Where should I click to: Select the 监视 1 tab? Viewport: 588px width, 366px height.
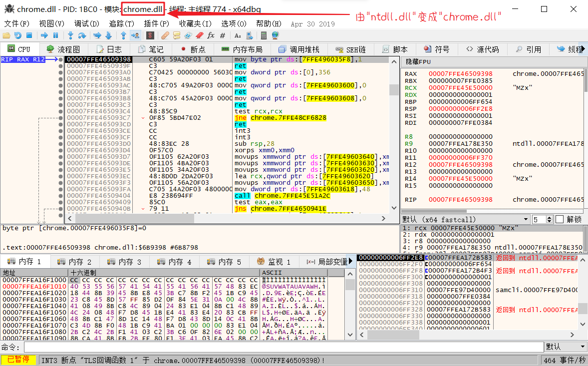pos(274,262)
